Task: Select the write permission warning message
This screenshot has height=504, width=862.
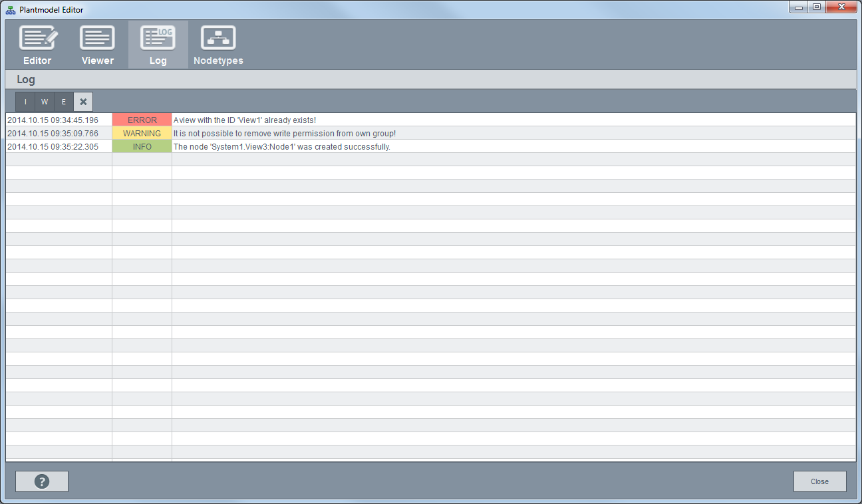Action: [285, 134]
